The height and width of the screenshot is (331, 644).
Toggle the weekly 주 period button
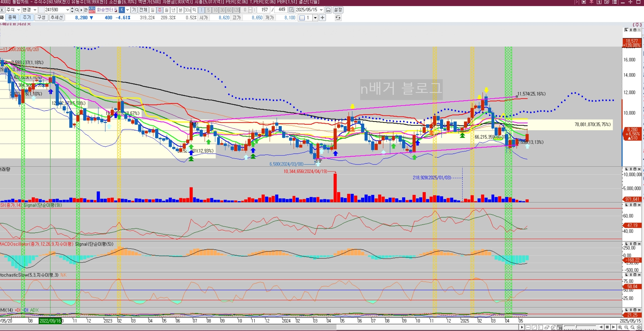(x=159, y=10)
